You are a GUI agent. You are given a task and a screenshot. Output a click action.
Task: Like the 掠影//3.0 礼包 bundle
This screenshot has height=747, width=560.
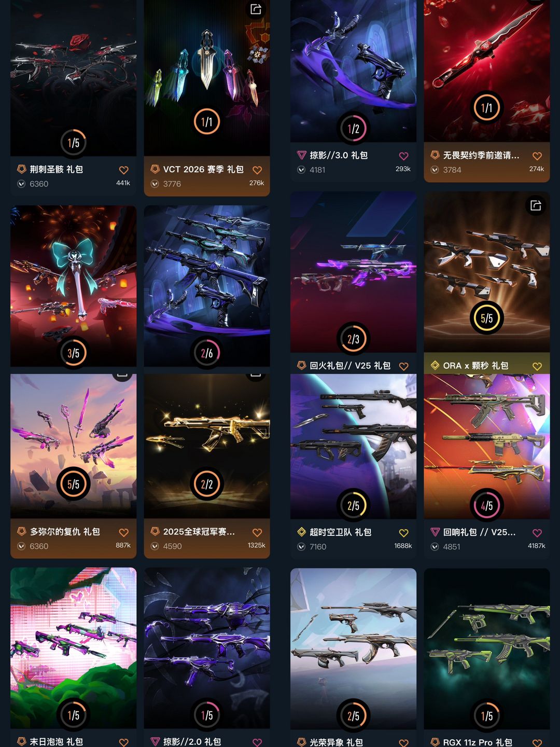point(404,156)
